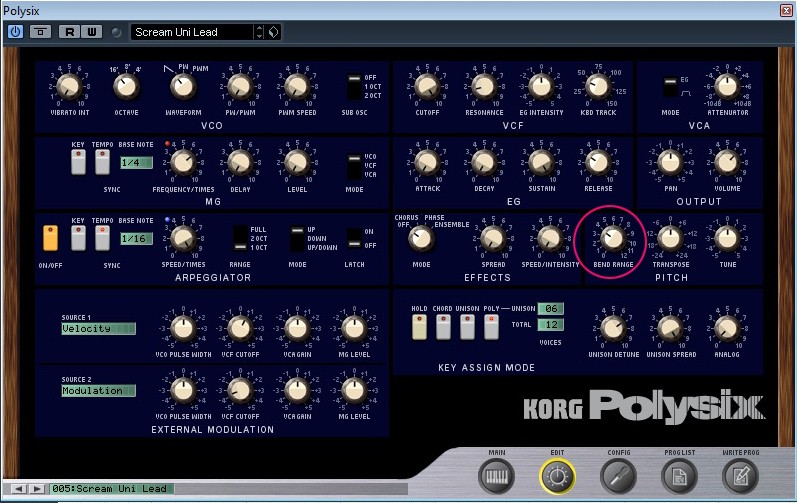This screenshot has width=797, height=503.
Task: Toggle the UNISON key assign button
Action: (x=467, y=327)
